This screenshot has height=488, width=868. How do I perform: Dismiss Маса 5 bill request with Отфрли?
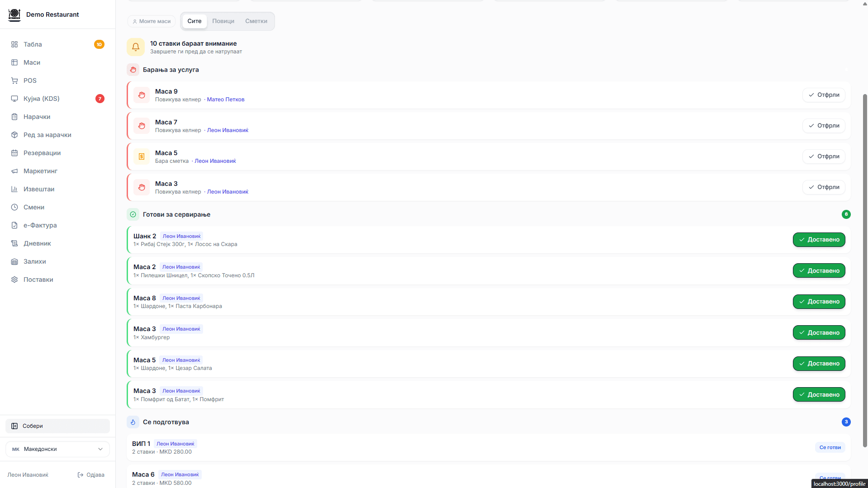click(x=824, y=156)
